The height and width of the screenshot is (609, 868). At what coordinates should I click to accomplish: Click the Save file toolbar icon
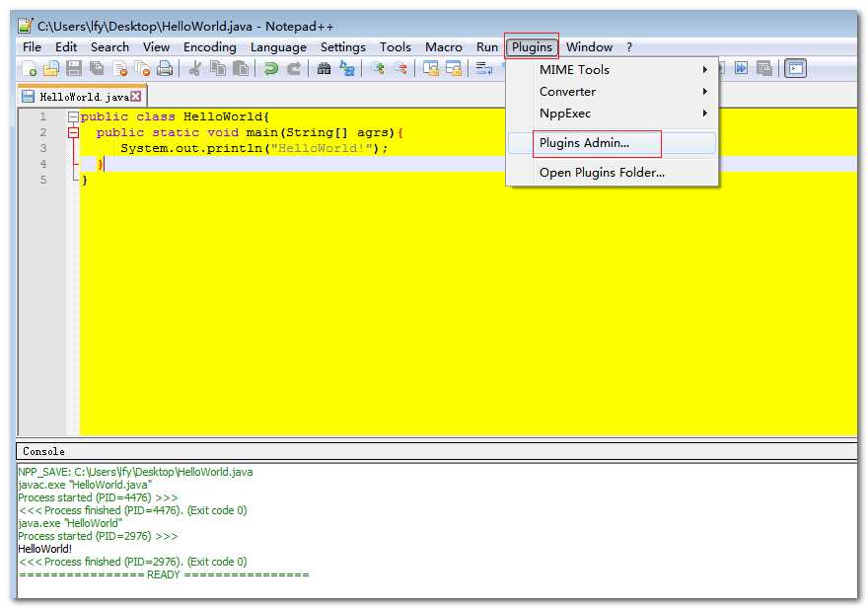tap(74, 69)
